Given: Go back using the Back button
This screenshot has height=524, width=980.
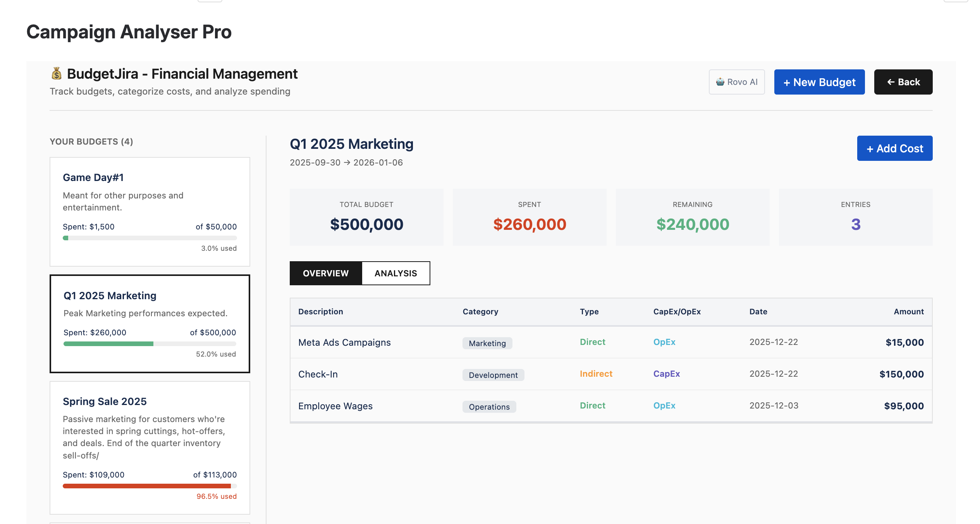Looking at the screenshot, I should tap(903, 82).
